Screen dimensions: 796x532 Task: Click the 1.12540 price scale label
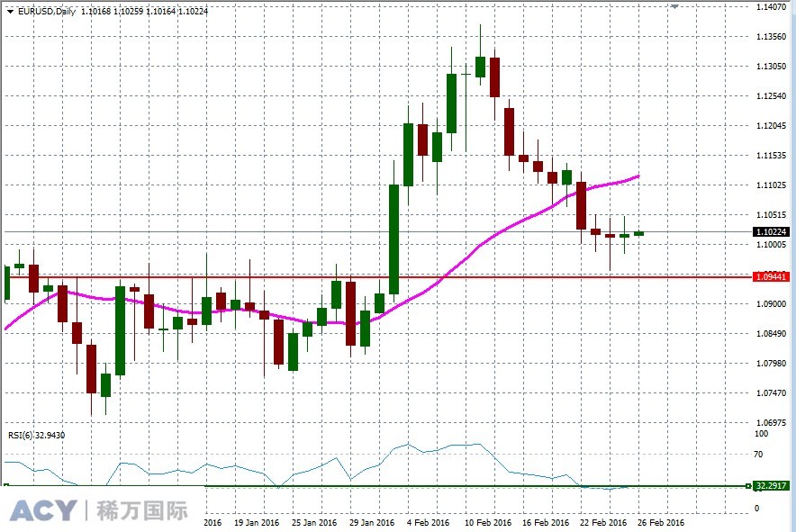pos(771,96)
